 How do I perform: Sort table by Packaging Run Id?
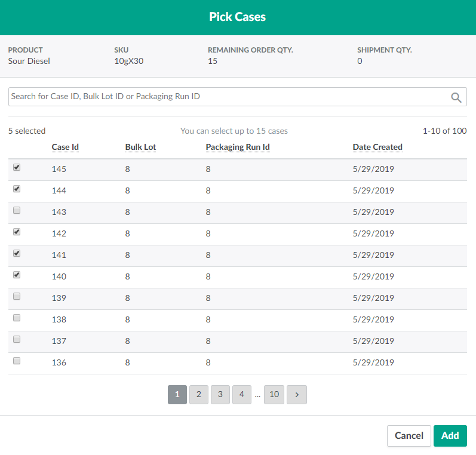(238, 147)
